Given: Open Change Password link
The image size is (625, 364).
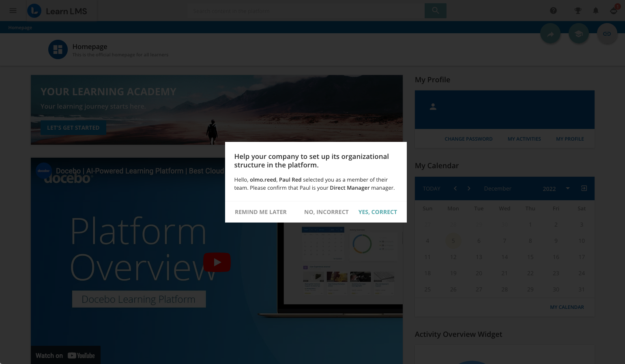Looking at the screenshot, I should tap(468, 139).
